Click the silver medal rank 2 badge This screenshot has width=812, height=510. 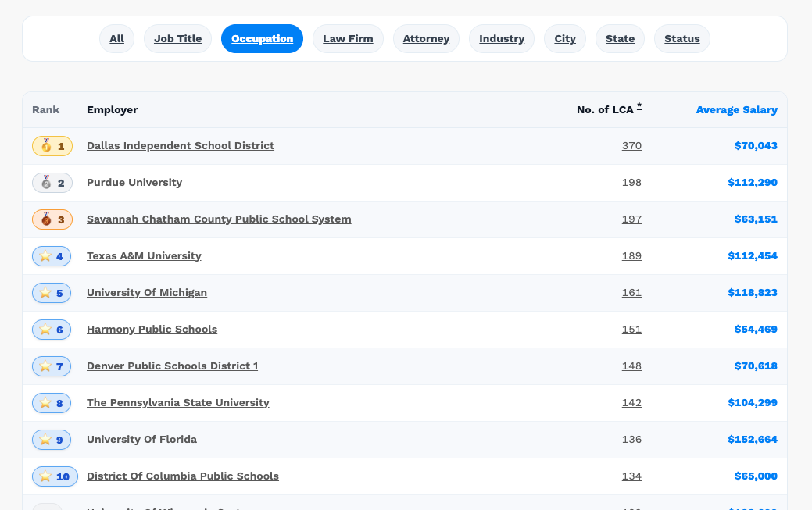pos(52,183)
